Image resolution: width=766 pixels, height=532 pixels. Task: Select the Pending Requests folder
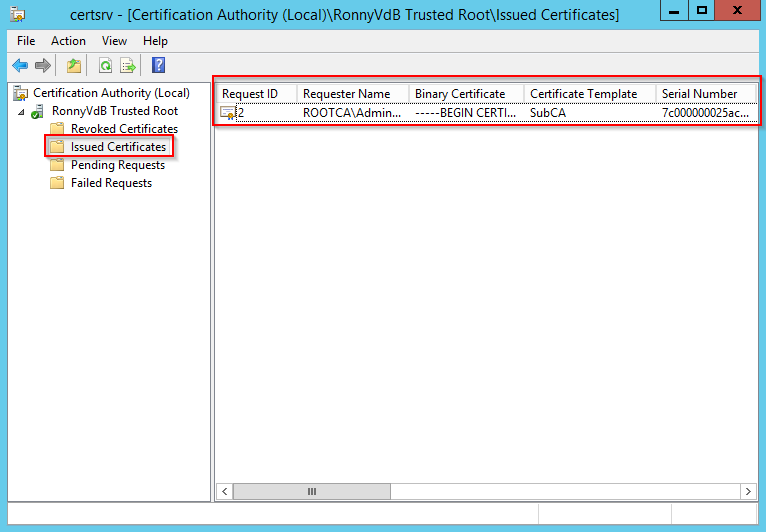[117, 165]
